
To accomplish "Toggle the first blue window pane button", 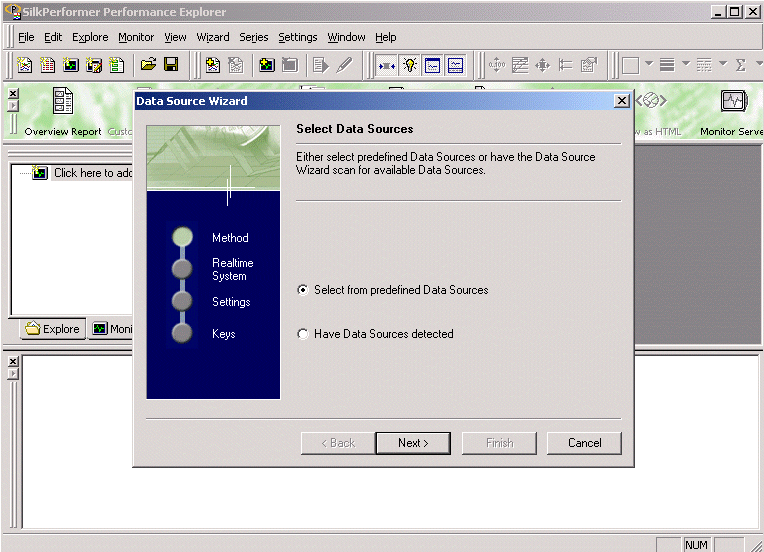I will click(433, 65).
